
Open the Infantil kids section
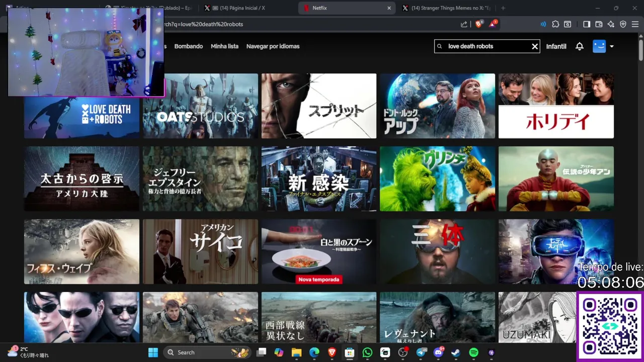[556, 46]
